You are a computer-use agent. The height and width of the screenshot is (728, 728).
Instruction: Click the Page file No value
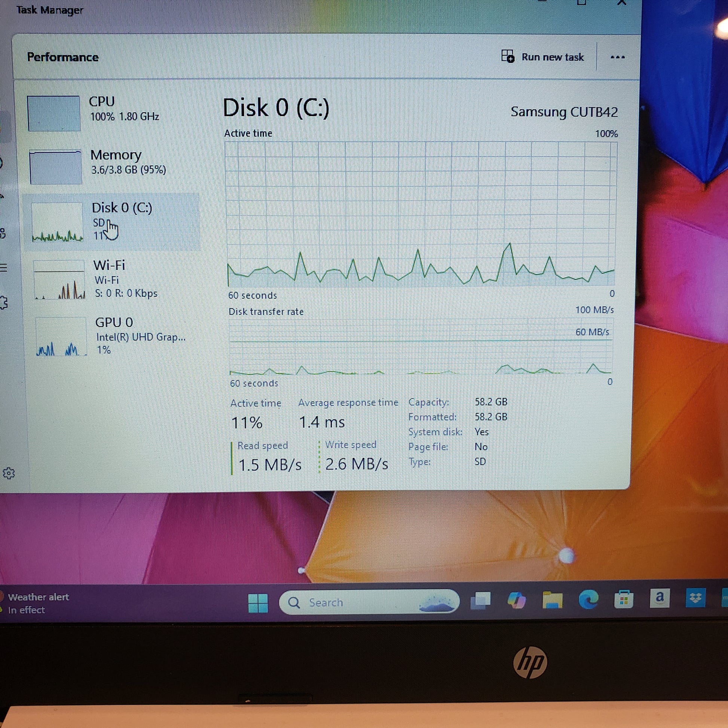click(x=481, y=447)
